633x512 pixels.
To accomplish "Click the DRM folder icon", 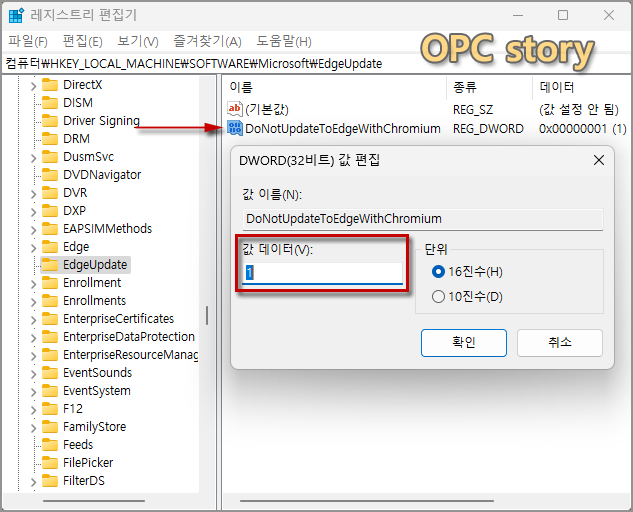I will [x=50, y=138].
